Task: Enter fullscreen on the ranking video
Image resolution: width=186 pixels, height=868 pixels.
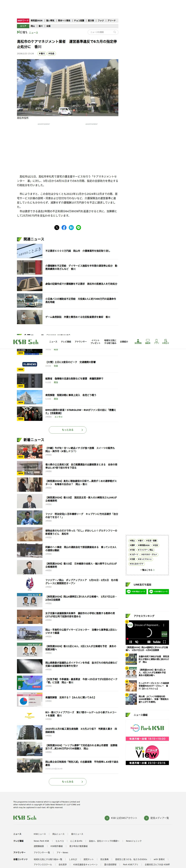Action: pos(164,642)
